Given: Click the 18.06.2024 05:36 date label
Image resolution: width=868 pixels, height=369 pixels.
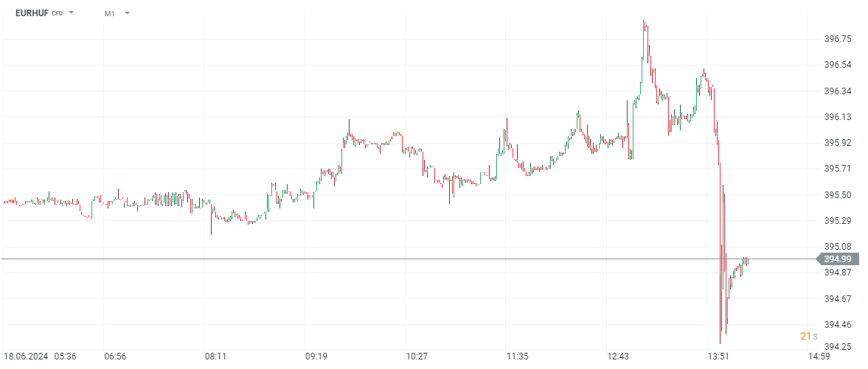Looking at the screenshot, I should pos(40,356).
